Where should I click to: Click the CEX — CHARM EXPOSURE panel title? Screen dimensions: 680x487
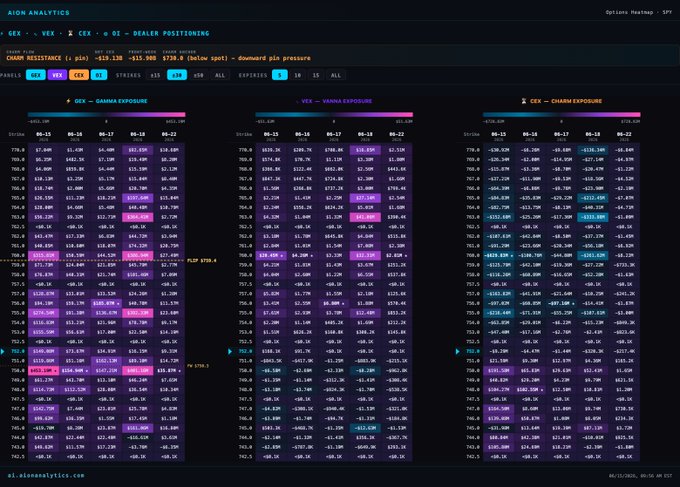tap(566, 101)
